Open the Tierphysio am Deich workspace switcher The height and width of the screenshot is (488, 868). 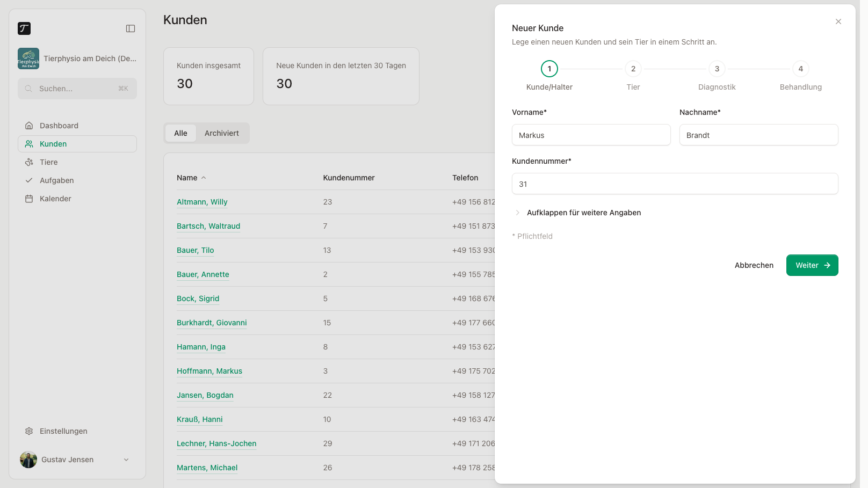tap(77, 59)
